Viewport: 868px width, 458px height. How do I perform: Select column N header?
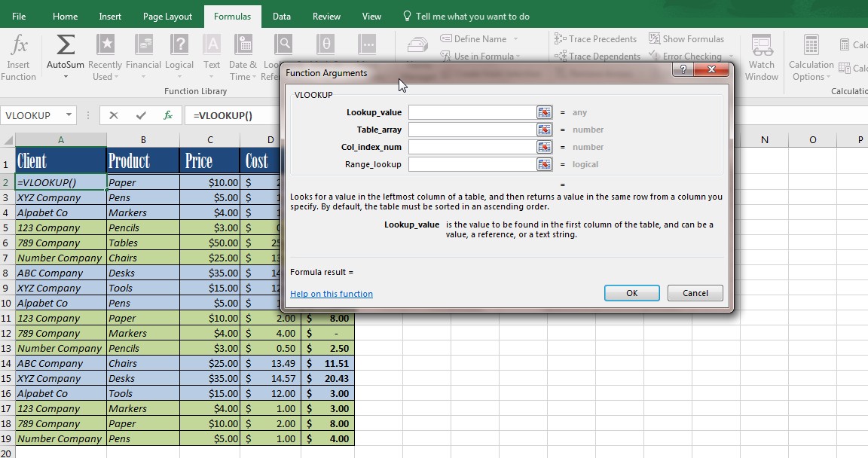(x=765, y=140)
